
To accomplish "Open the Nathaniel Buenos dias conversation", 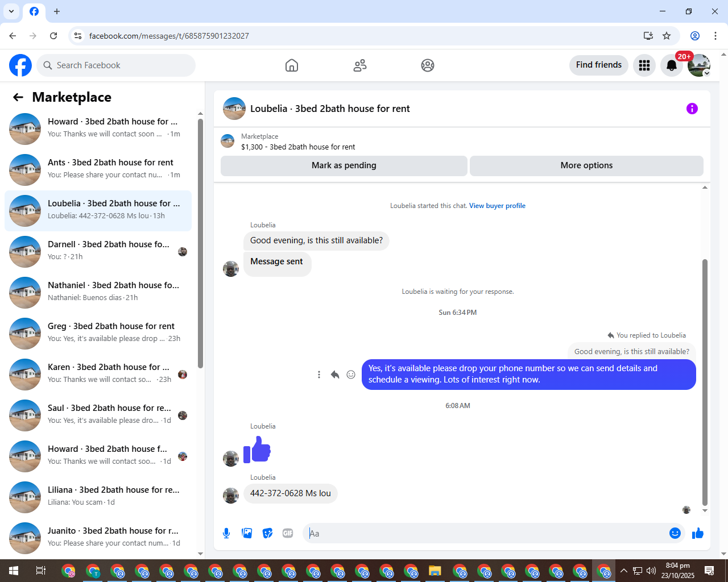I will click(98, 293).
